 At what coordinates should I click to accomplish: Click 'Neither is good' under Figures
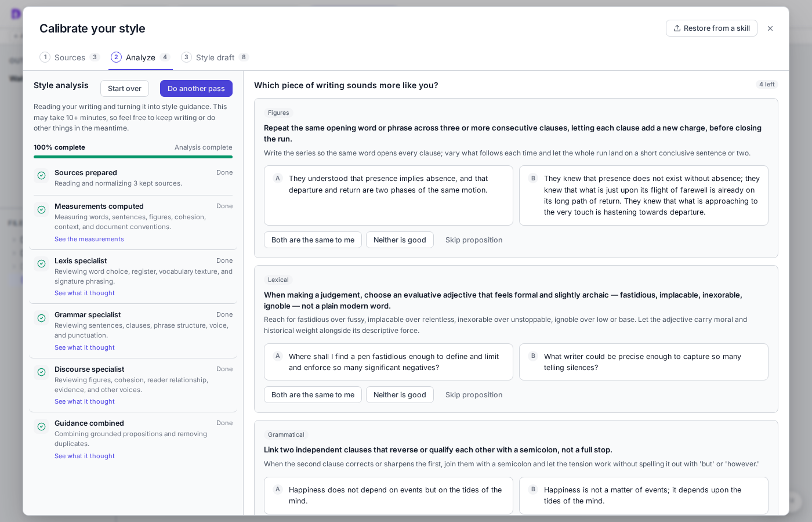click(400, 240)
